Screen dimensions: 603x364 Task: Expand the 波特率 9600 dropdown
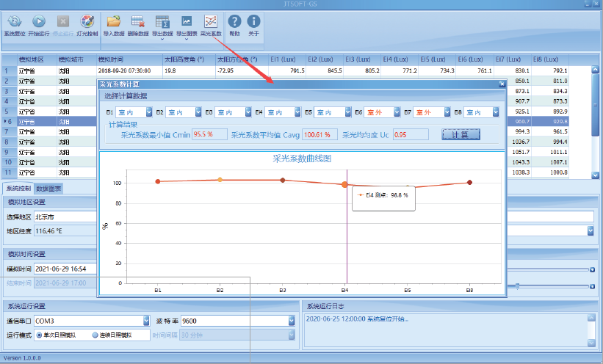(292, 321)
